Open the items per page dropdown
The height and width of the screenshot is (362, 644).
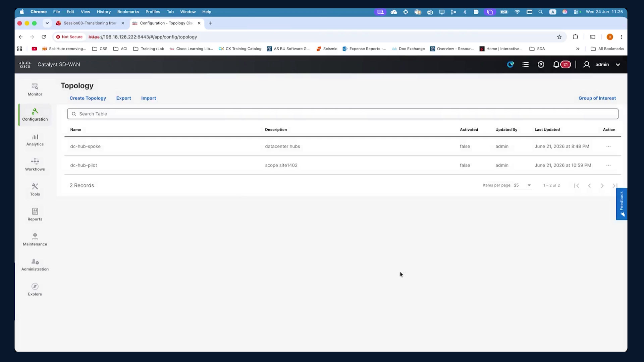point(523,185)
